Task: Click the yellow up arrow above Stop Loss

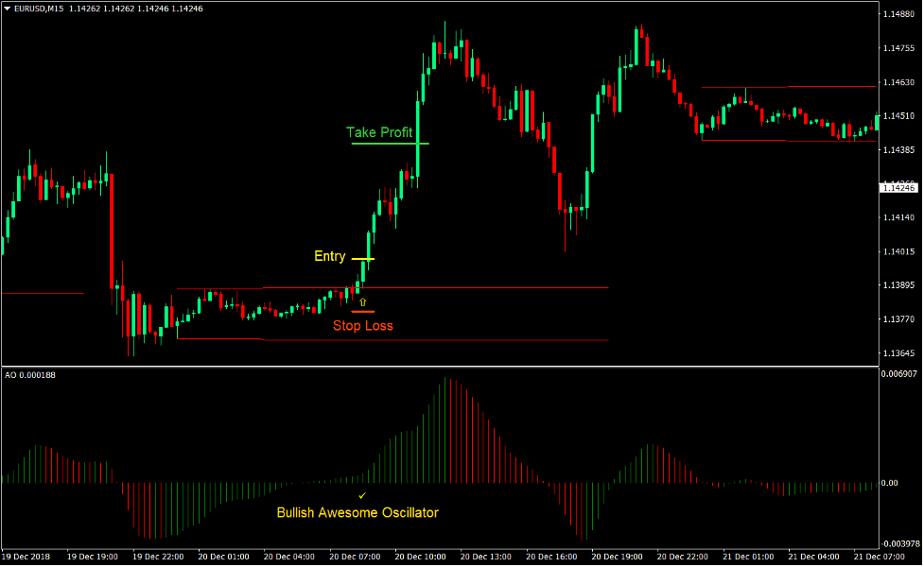Action: point(363,301)
